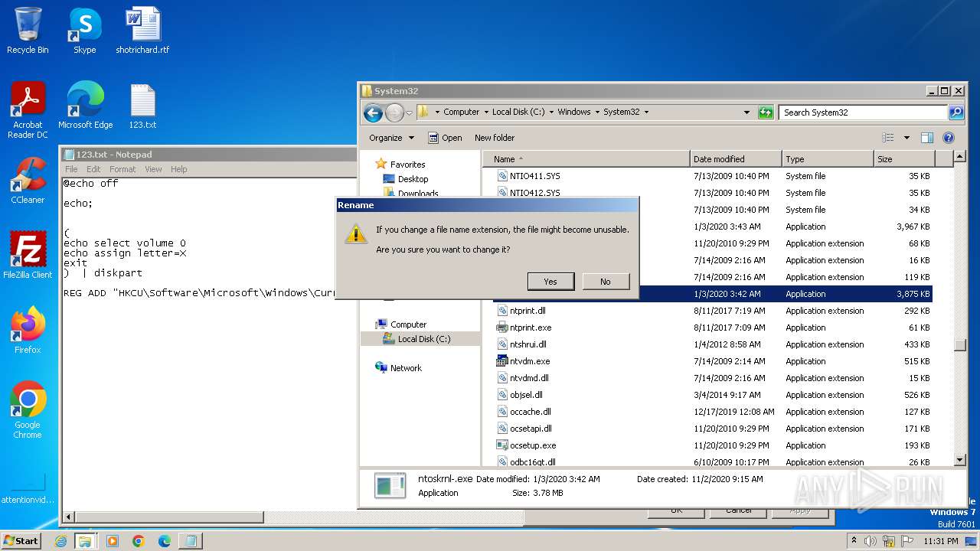Expand the Computer breadcrumb arrow
Screen dimensions: 980x551
point(486,112)
